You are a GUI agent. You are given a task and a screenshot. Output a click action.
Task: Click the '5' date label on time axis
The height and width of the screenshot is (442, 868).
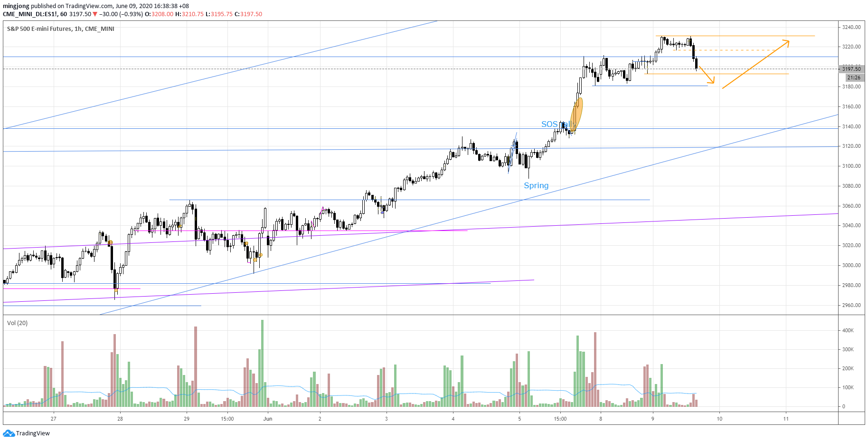519,419
